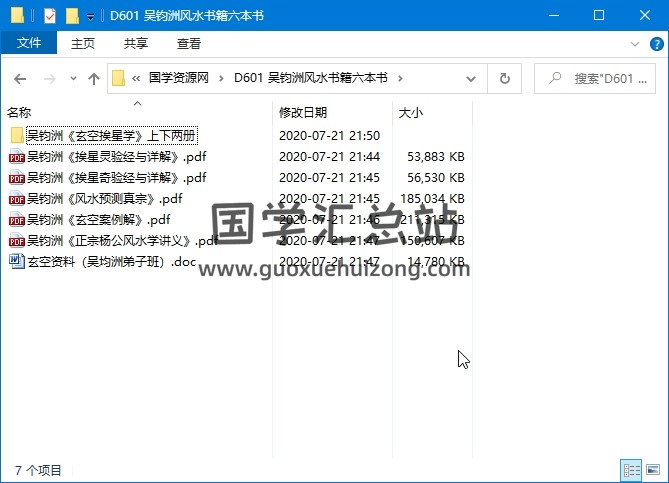Open the 文件 menu tab
This screenshot has height=483, width=669.
coord(29,44)
